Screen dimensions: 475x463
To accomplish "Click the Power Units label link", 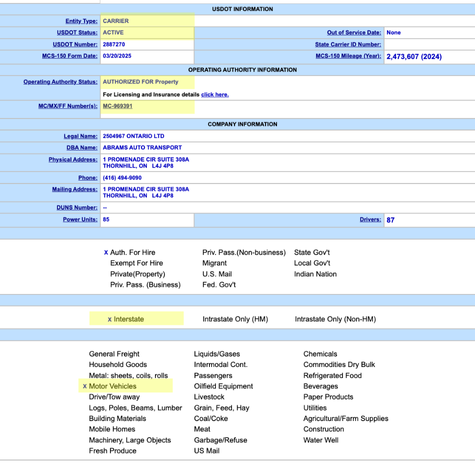I will pos(80,219).
